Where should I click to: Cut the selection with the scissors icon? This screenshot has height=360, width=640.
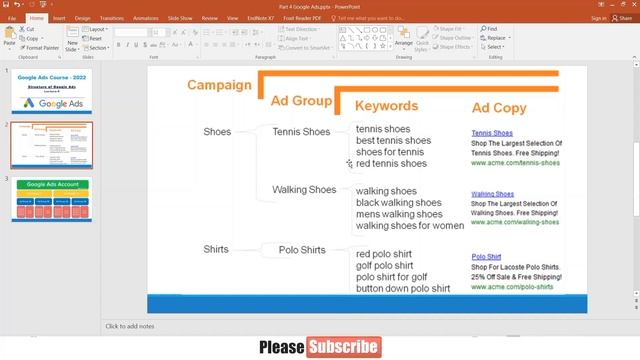click(27, 29)
